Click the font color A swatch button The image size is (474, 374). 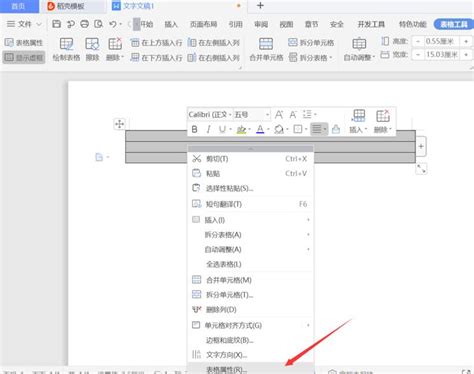click(x=260, y=129)
